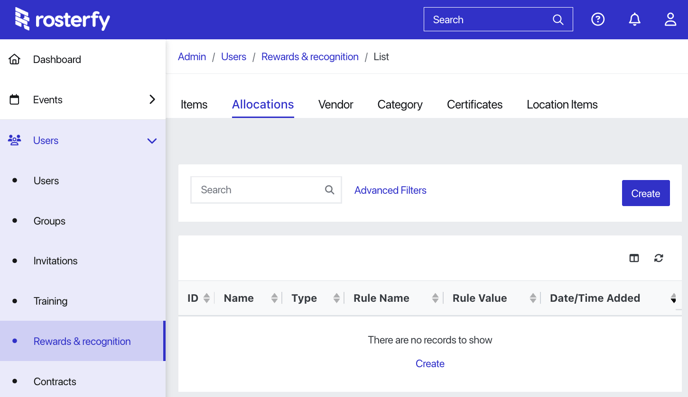688x397 pixels.
Task: Click the allocations list Search field
Action: click(266, 190)
